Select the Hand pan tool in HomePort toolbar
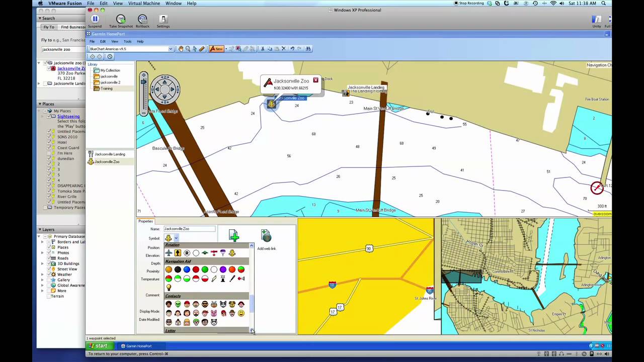The image size is (644, 362). (181, 49)
